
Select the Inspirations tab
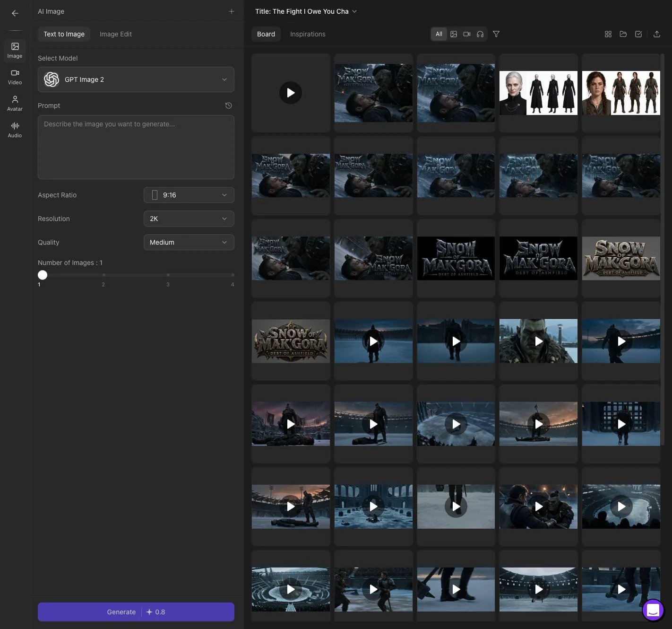[x=308, y=34]
